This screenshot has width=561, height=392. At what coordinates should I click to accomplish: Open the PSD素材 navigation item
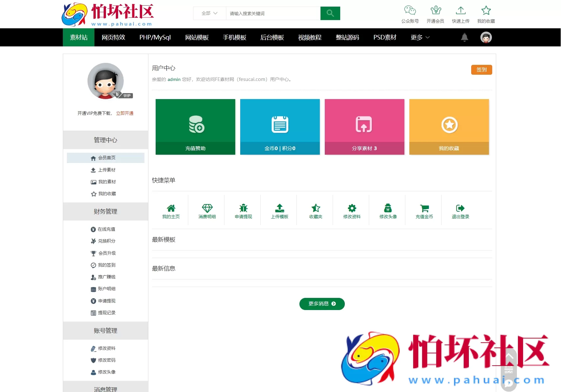point(385,37)
